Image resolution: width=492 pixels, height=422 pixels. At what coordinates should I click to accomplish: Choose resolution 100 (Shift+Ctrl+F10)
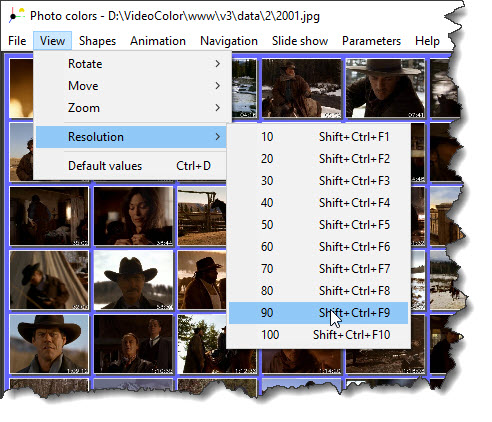point(318,335)
